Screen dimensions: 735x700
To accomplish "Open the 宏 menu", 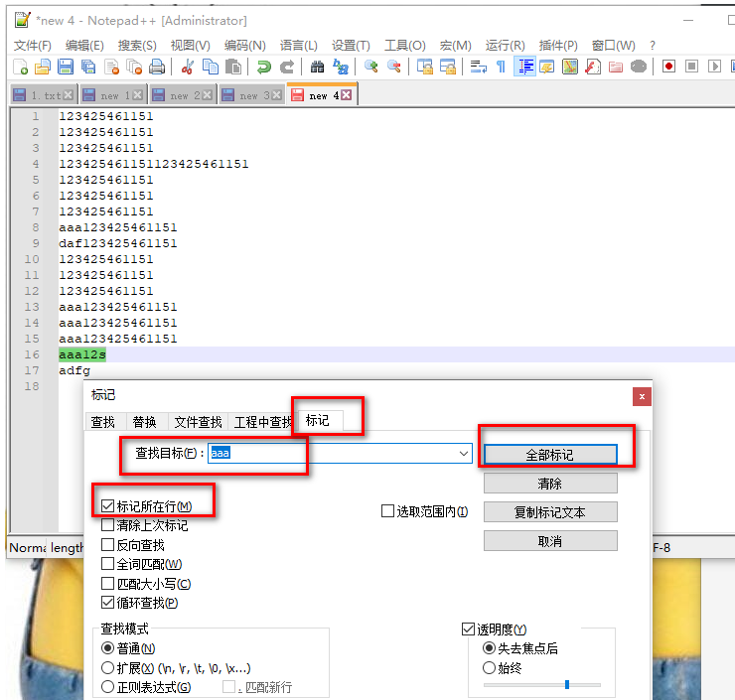I will coord(455,46).
